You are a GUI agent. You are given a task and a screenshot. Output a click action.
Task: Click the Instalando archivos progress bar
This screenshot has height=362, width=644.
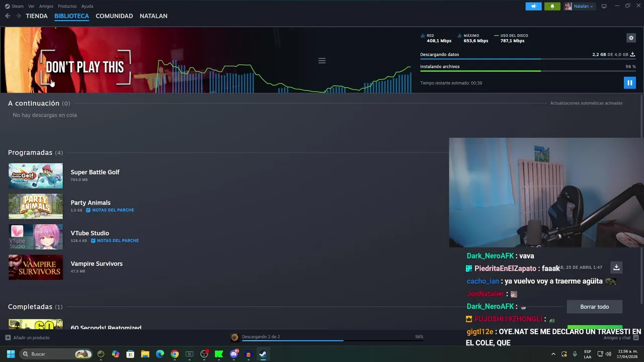528,71
